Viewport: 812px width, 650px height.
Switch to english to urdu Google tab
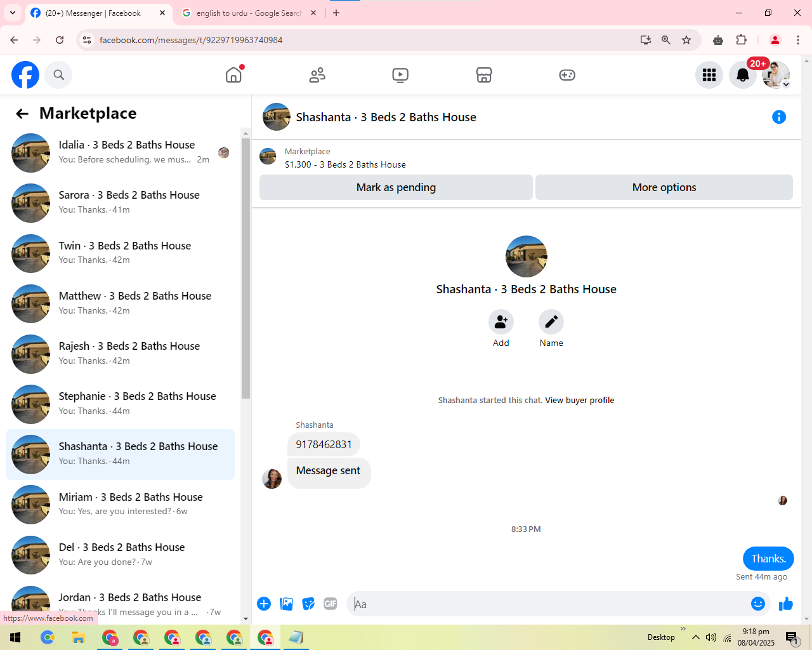pyautogui.click(x=247, y=13)
